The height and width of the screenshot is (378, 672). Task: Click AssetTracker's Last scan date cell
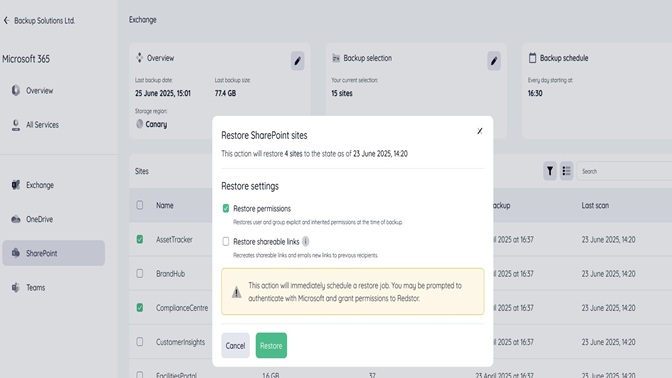click(x=608, y=240)
